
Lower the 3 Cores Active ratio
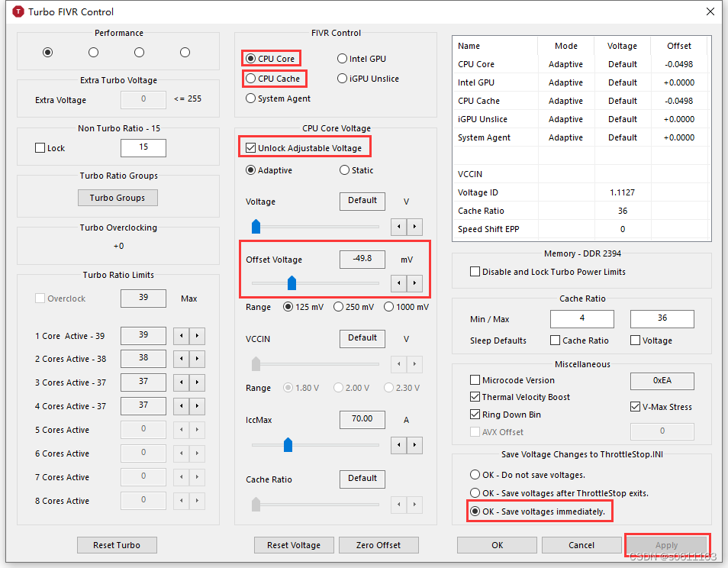click(x=182, y=382)
